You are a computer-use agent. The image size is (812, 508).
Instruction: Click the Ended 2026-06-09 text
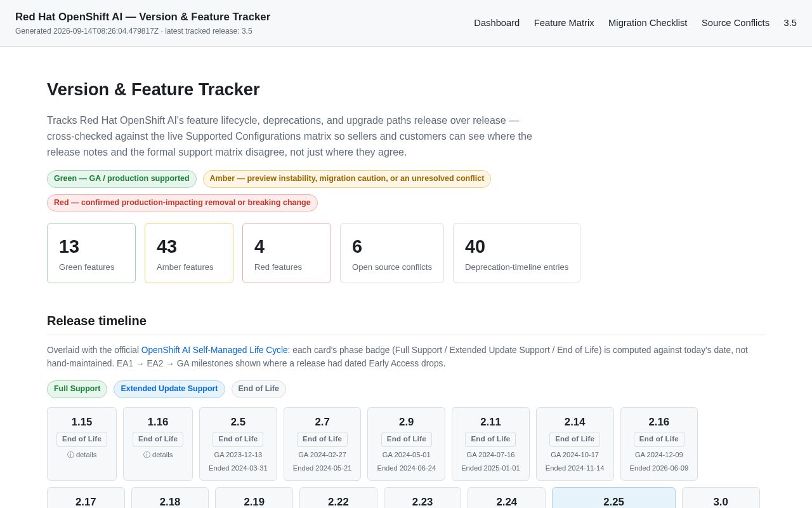[x=659, y=468]
